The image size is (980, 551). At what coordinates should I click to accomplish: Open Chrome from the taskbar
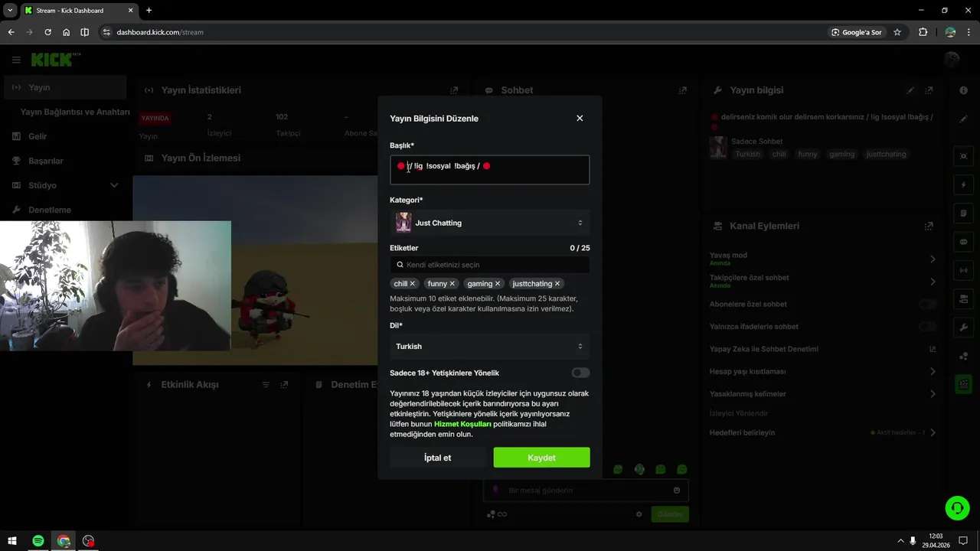(x=64, y=541)
